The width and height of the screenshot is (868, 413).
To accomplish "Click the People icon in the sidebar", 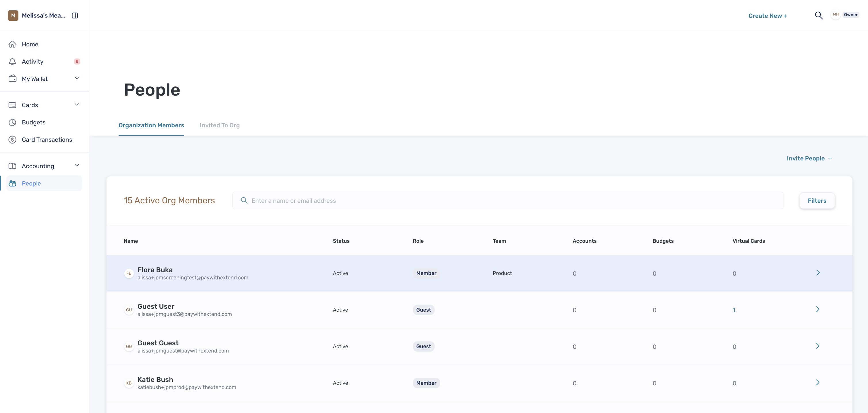I will 12,183.
